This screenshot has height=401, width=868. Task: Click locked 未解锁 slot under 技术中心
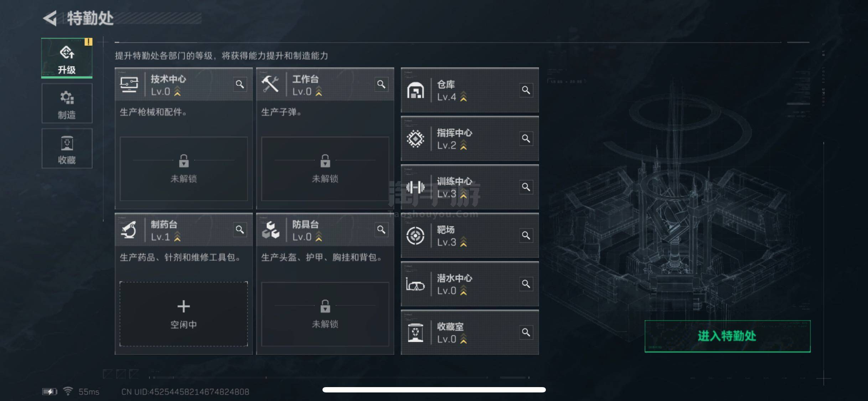click(x=184, y=169)
